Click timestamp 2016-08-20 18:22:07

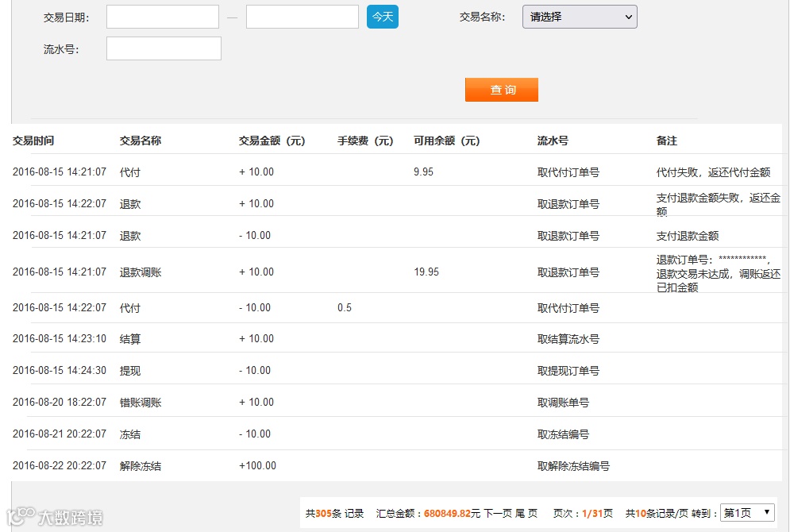[60, 402]
